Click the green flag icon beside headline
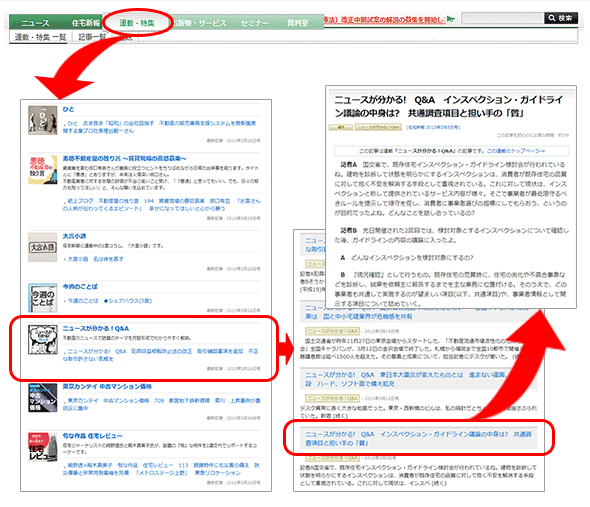The image size is (590, 507). point(451,19)
